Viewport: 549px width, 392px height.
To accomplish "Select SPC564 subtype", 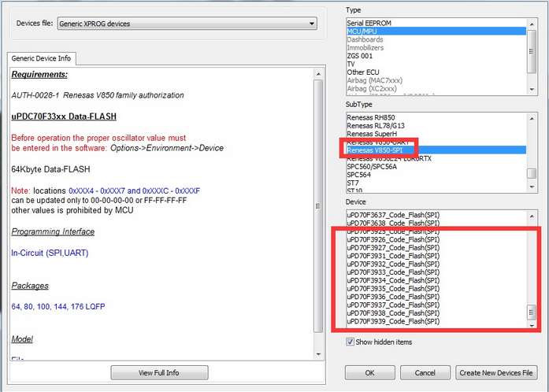I will 436,175.
